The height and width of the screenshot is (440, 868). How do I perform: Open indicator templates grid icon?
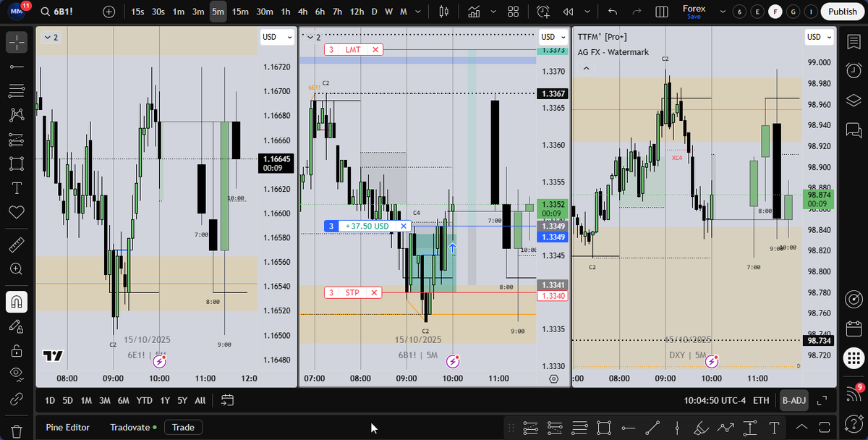tap(513, 12)
